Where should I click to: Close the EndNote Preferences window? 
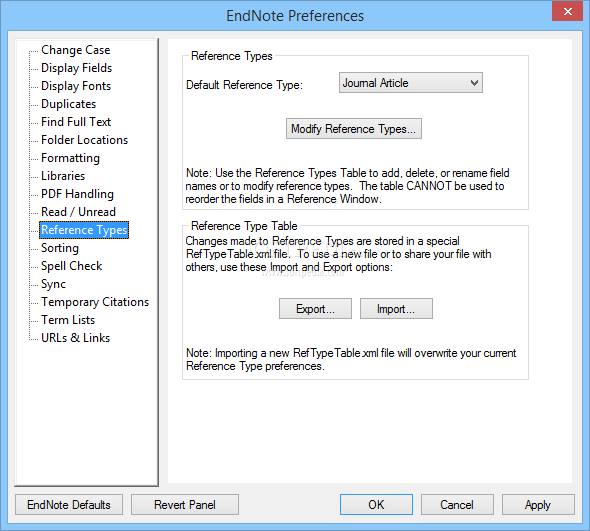click(x=567, y=11)
